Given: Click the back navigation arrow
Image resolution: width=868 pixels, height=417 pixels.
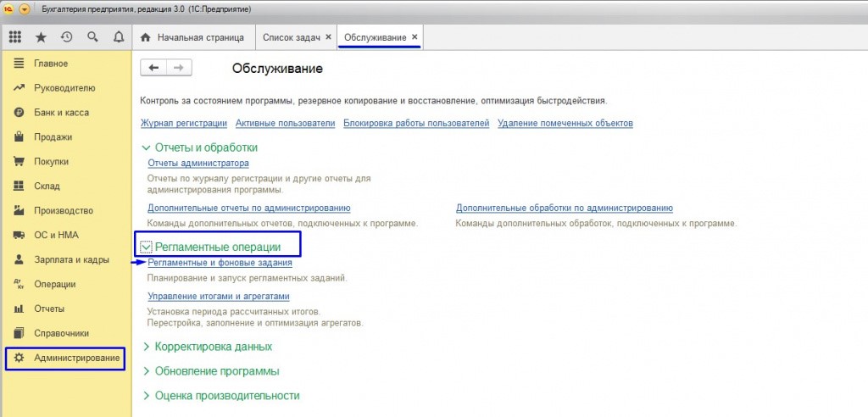Looking at the screenshot, I should click(x=153, y=68).
